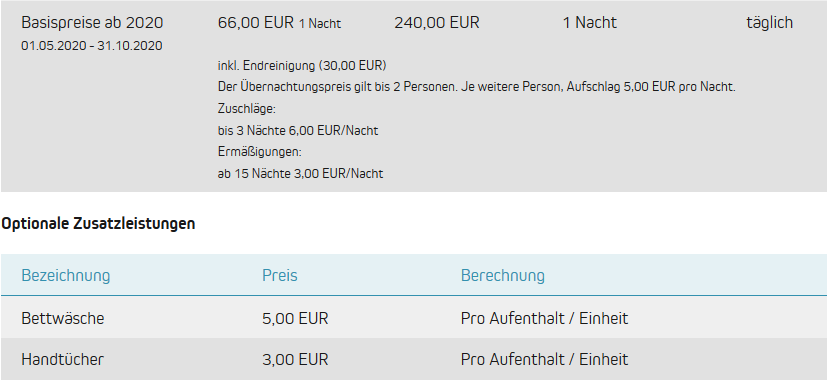Screen dimensions: 827x382
Task: Select the Handtücher row label
Action: (63, 360)
